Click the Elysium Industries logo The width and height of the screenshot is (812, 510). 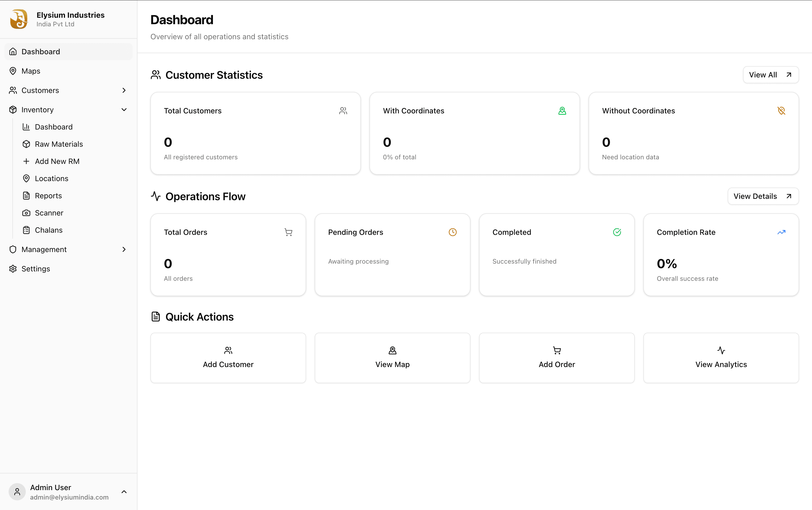tap(19, 19)
